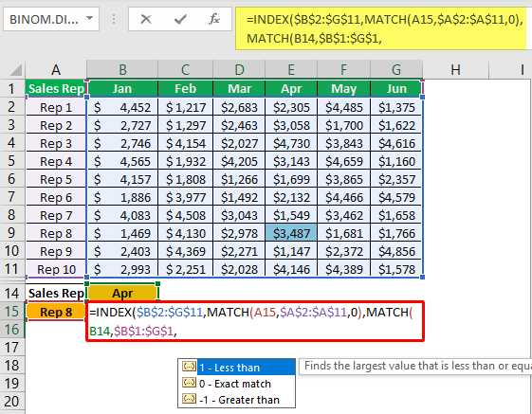Select column C header
The height and width of the screenshot is (414, 532).
[x=185, y=70]
